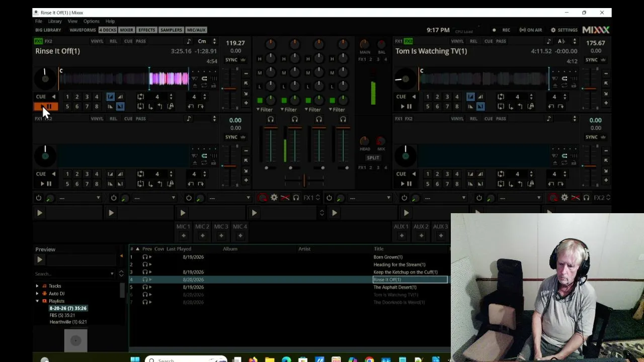This screenshot has height=362, width=644.
Task: Open the beatloop size dropdown on Rinse It Off deck
Action: tap(171, 97)
